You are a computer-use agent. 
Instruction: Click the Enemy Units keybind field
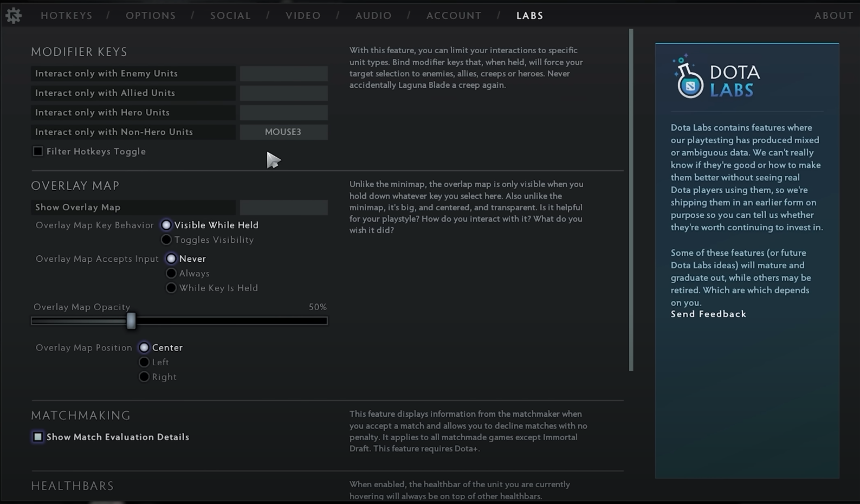(x=283, y=74)
